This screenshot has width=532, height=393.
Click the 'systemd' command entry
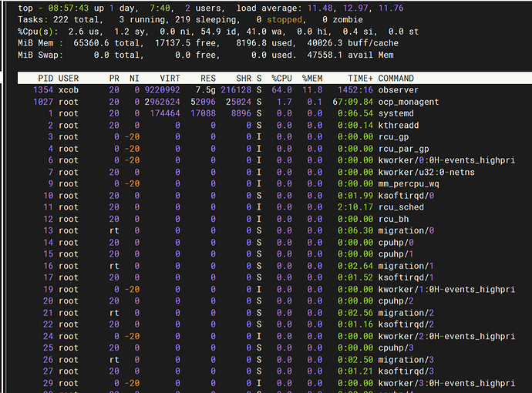pyautogui.click(x=396, y=113)
